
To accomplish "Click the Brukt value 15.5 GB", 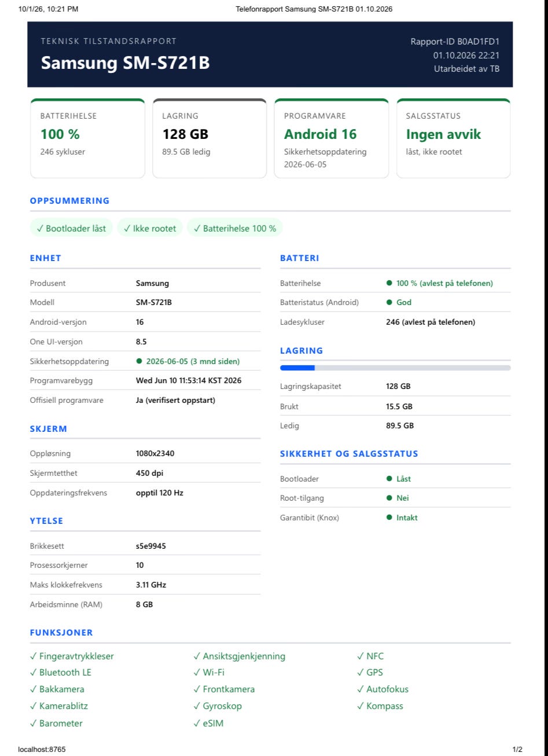I will 399,406.
